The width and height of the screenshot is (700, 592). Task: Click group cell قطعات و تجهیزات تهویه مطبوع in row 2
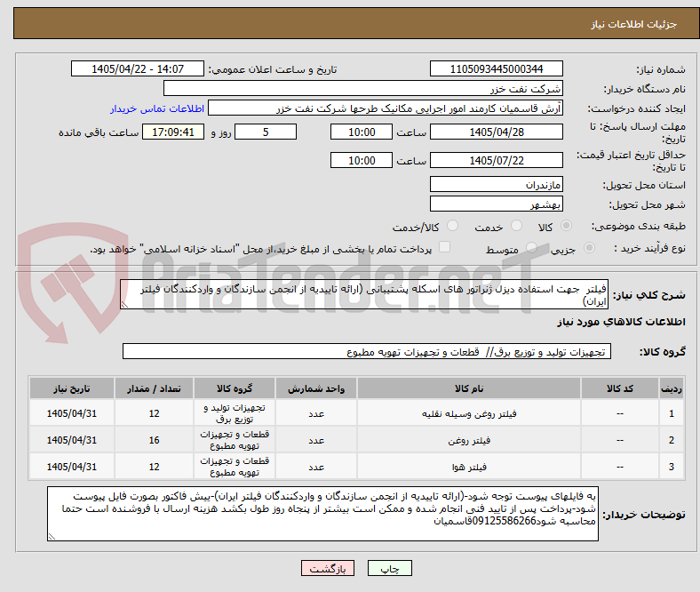tap(235, 440)
